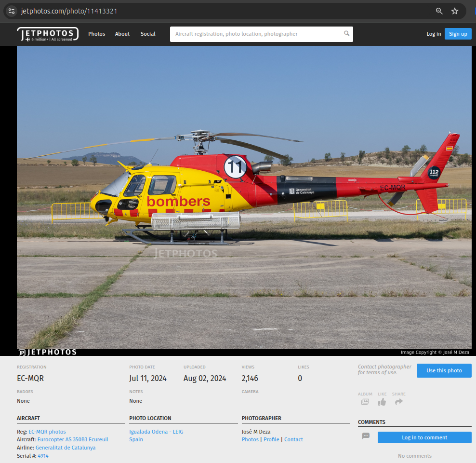The height and width of the screenshot is (463, 476).
Task: Open the Photos menu item
Action: click(x=96, y=34)
